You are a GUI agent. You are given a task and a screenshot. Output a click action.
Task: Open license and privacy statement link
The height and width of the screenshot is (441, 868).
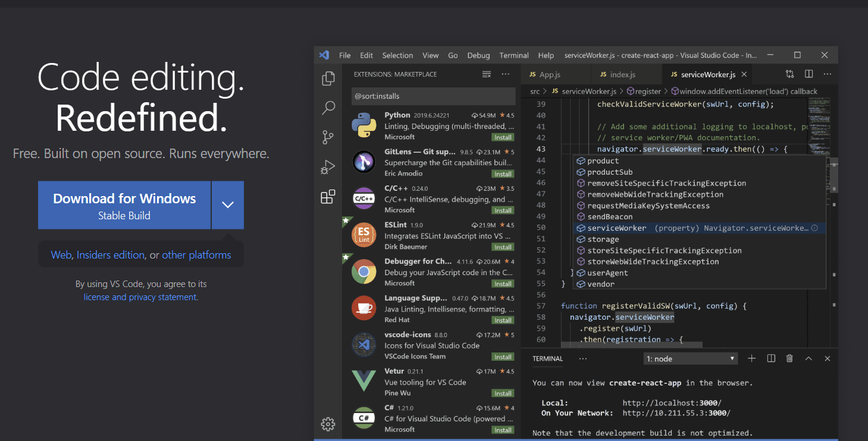coord(141,297)
